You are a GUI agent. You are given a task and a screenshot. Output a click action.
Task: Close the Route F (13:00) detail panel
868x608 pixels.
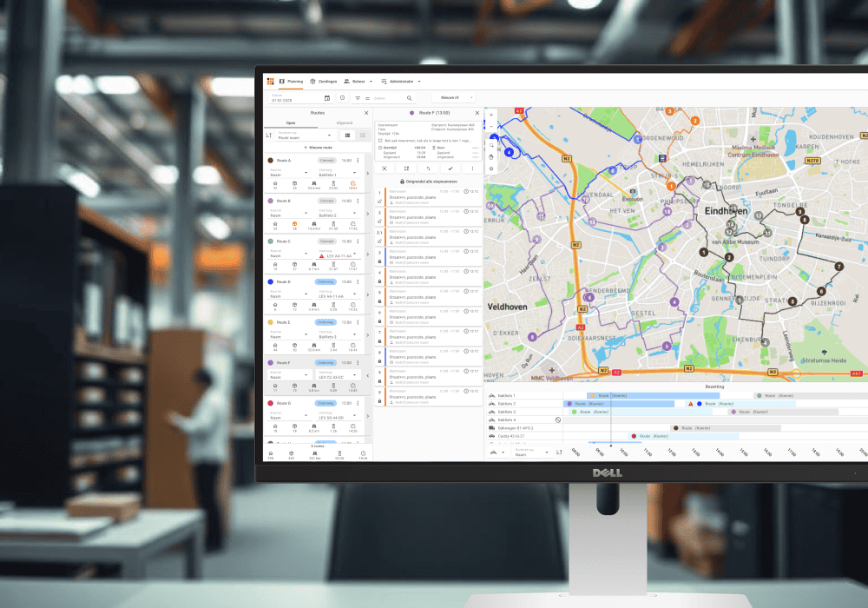[477, 113]
